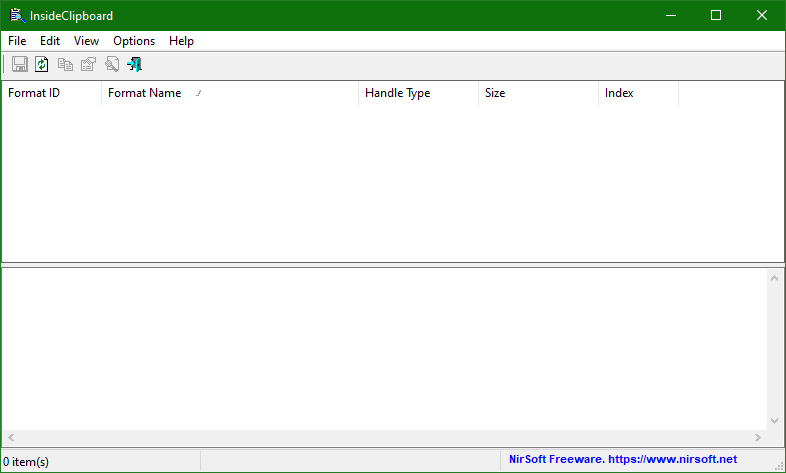The image size is (786, 473).
Task: Open the Options menu
Action: [x=134, y=41]
